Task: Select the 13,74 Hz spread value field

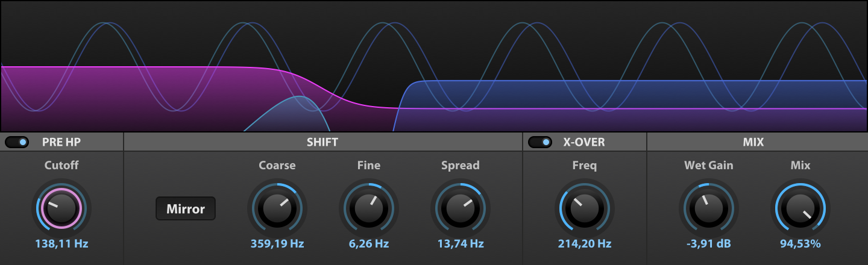Action: tap(461, 244)
